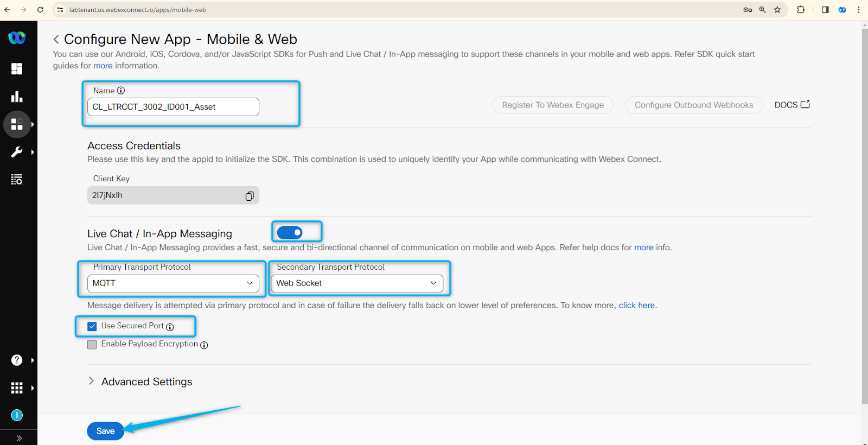This screenshot has width=868, height=445.
Task: Toggle Live Chat / In-App Messaging switch
Action: 290,233
